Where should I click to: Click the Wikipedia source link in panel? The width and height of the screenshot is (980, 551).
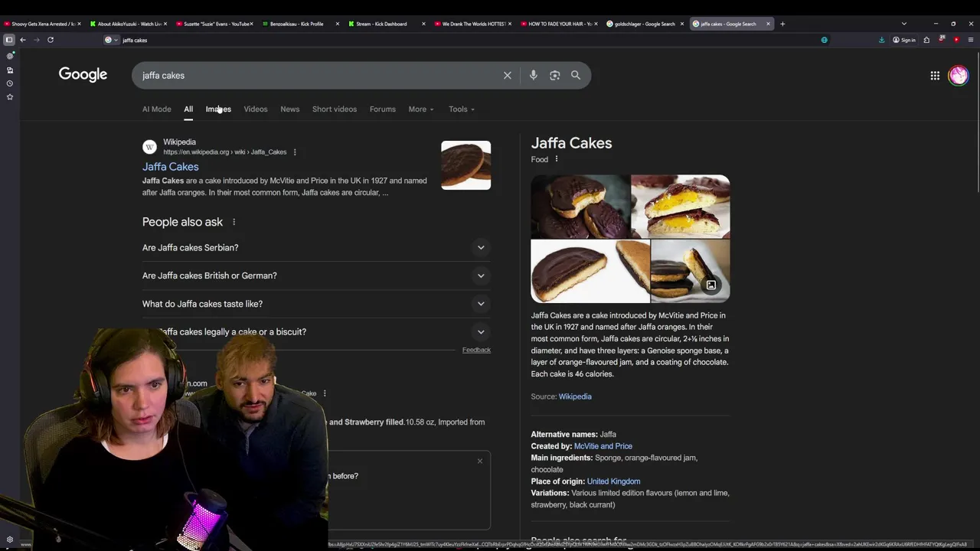pos(575,396)
